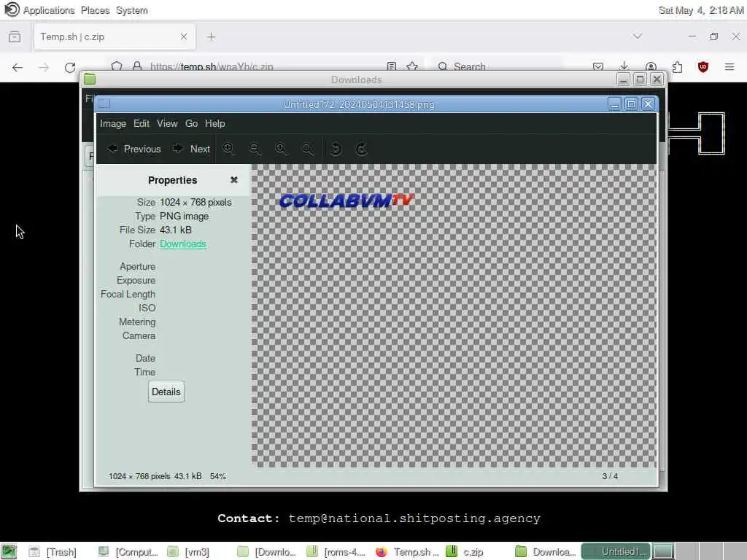
Task: Open the View menu in image viewer
Action: point(167,123)
